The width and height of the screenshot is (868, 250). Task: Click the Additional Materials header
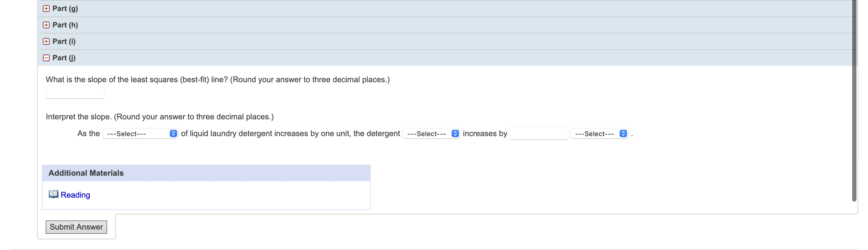[x=206, y=173]
